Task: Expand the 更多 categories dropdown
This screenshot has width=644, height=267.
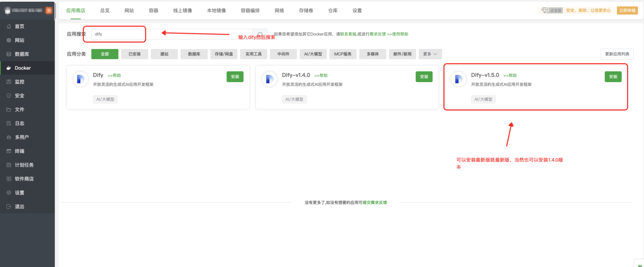Action: point(430,54)
